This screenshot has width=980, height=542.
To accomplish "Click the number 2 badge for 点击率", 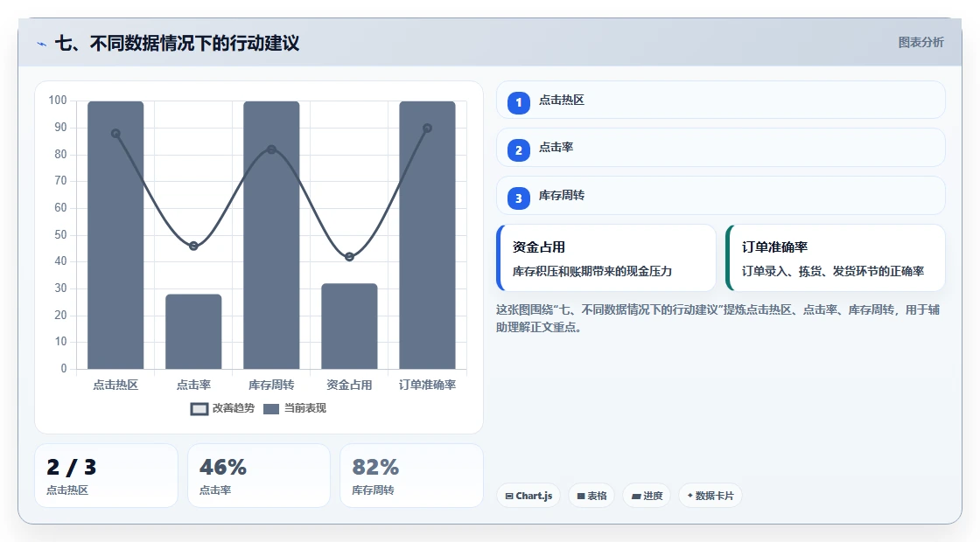I will click(518, 150).
